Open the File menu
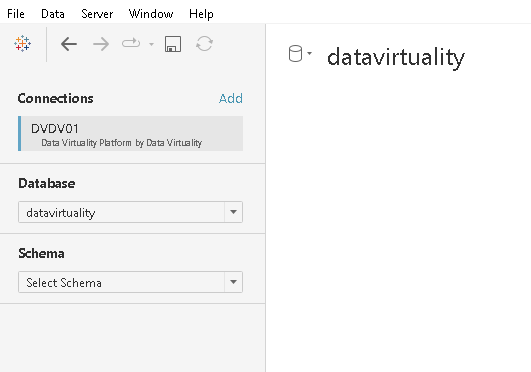 click(16, 14)
